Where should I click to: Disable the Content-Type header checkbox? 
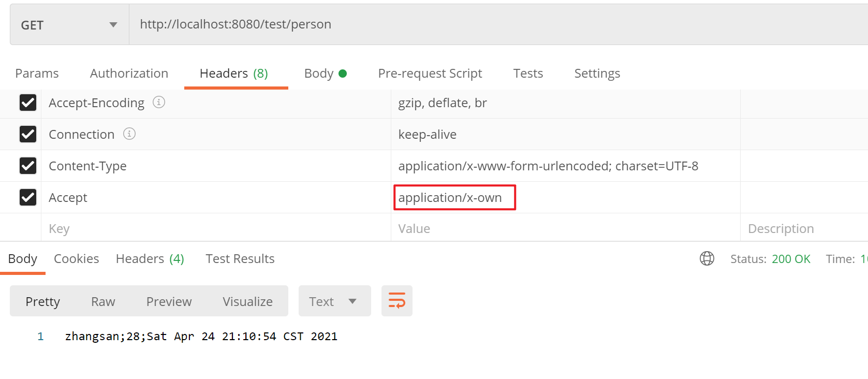(x=28, y=166)
